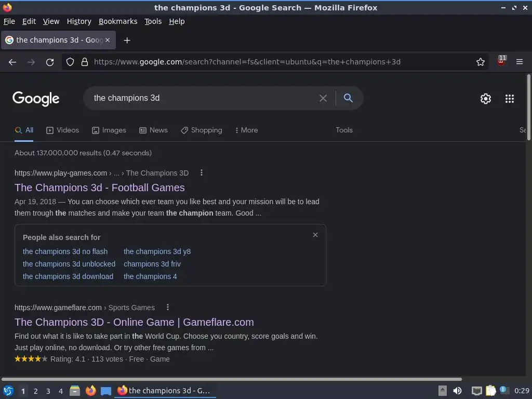Viewport: 532px width, 399px height.
Task: Open the desktop start menu icon
Action: coord(8,391)
